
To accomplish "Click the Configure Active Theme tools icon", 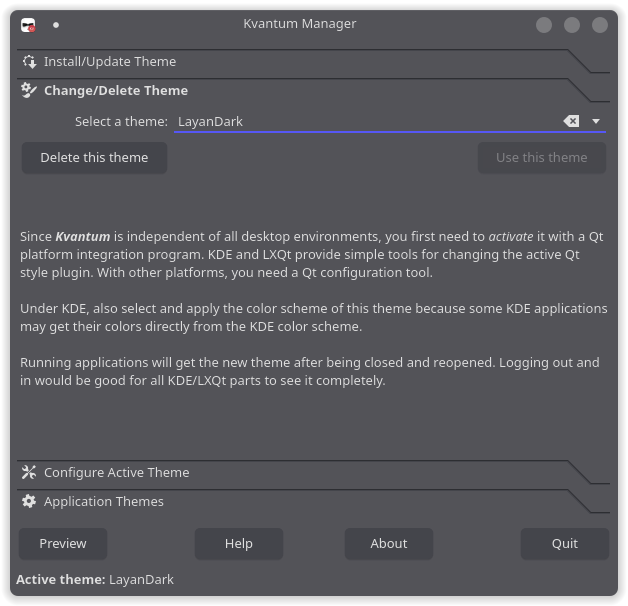I will click(29, 472).
